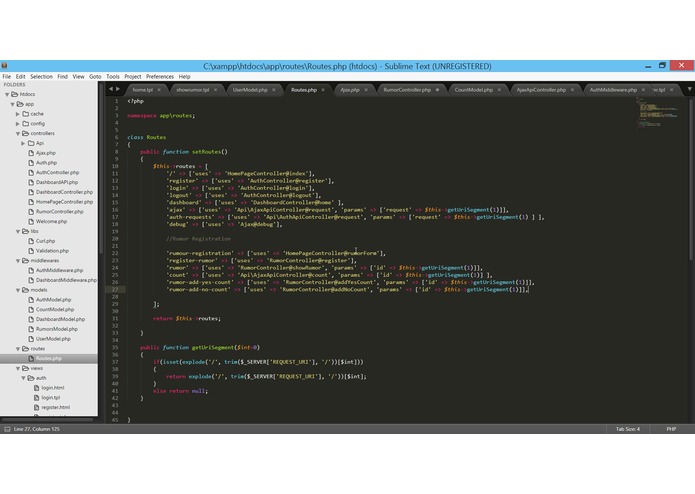Close the Ajax.php tab

(x=366, y=90)
